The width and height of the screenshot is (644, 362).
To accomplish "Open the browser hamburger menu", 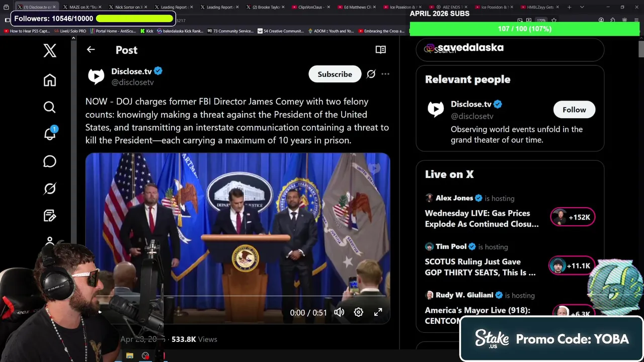I will click(x=636, y=20).
